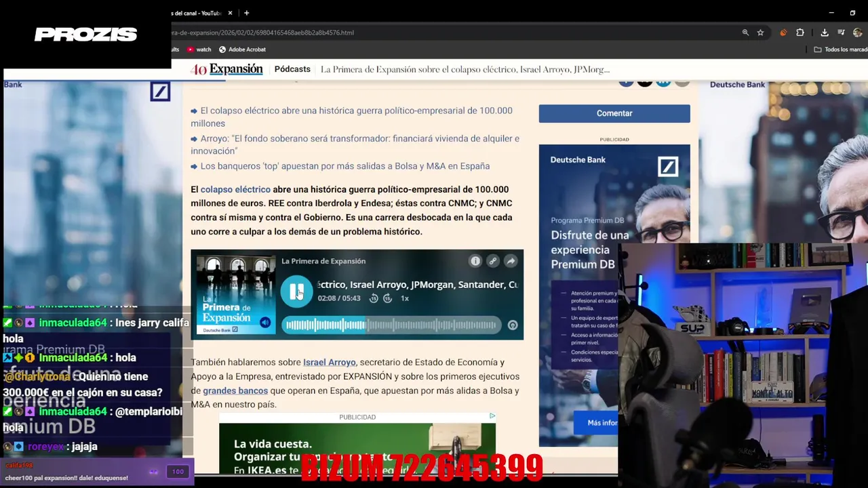Pause the La Primera de Expansión podcast
Screen dimensions: 868x488
pyautogui.click(x=296, y=291)
